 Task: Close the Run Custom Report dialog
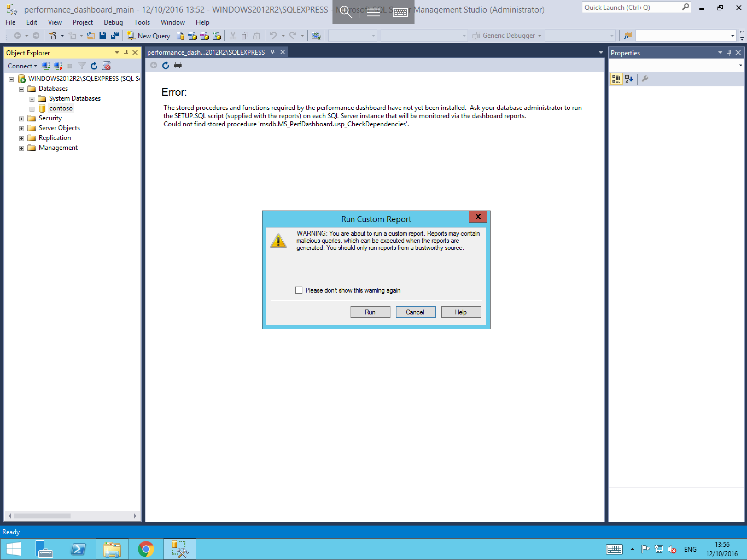pyautogui.click(x=478, y=217)
